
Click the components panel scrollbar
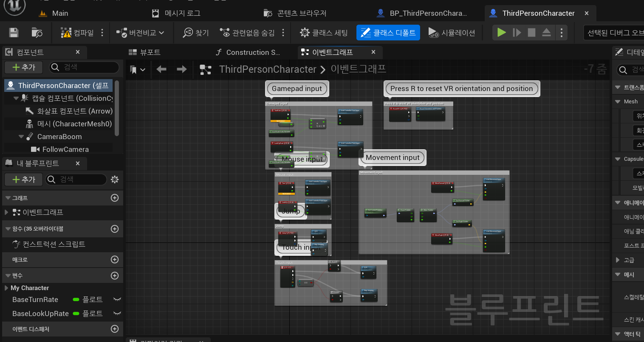coord(117,108)
